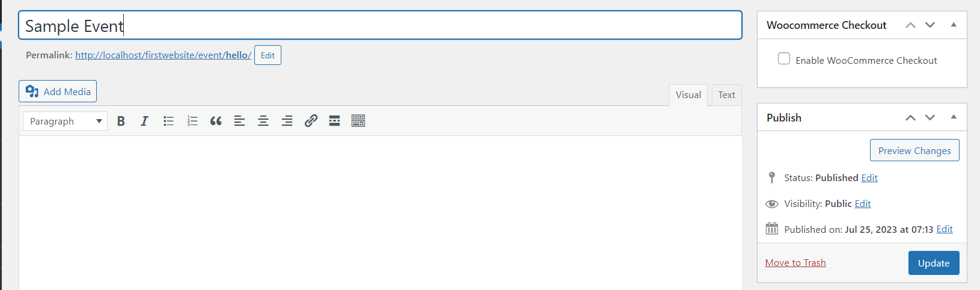Insert a numbered list
The width and height of the screenshot is (980, 290).
tap(192, 121)
